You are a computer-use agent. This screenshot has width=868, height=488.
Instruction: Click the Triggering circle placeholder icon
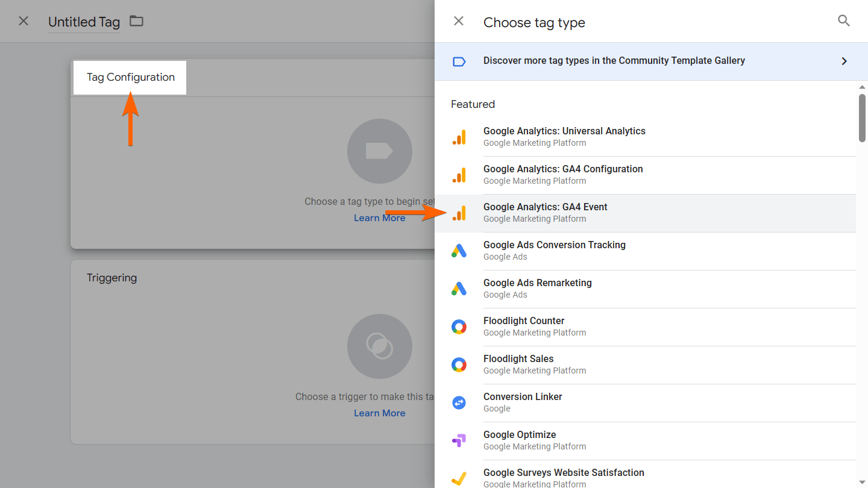pos(379,346)
